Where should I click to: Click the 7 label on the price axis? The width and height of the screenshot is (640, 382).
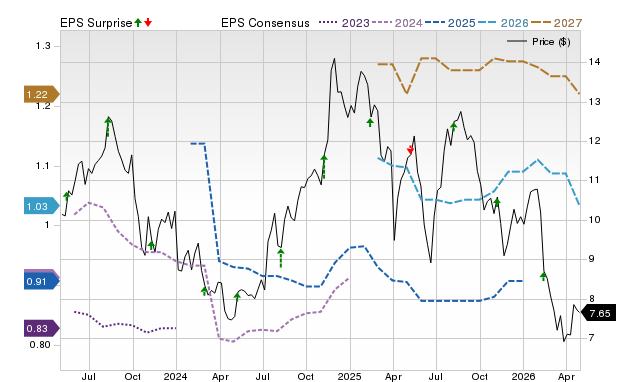[591, 338]
